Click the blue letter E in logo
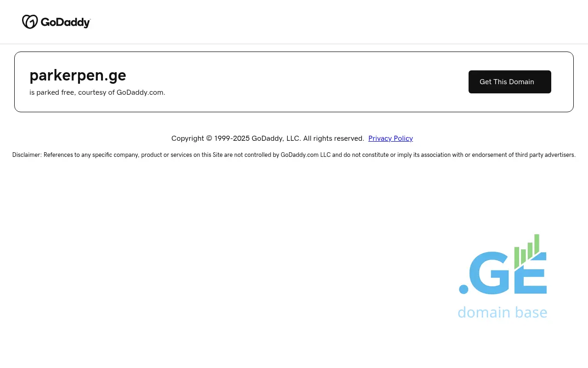 [x=531, y=276]
